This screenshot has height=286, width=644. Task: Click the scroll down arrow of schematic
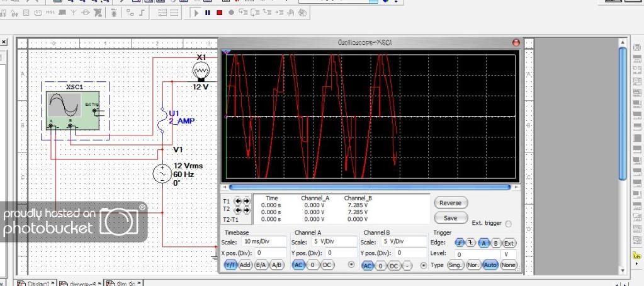pos(623,270)
